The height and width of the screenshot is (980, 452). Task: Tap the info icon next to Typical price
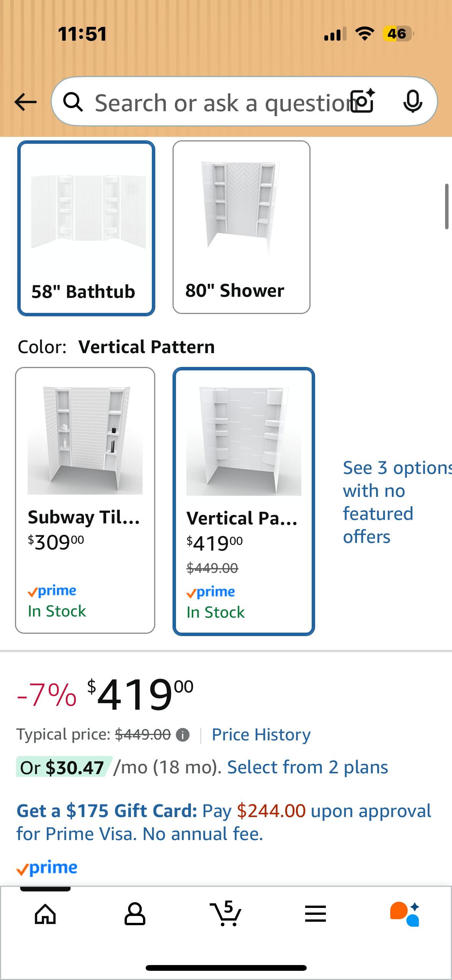coord(183,733)
